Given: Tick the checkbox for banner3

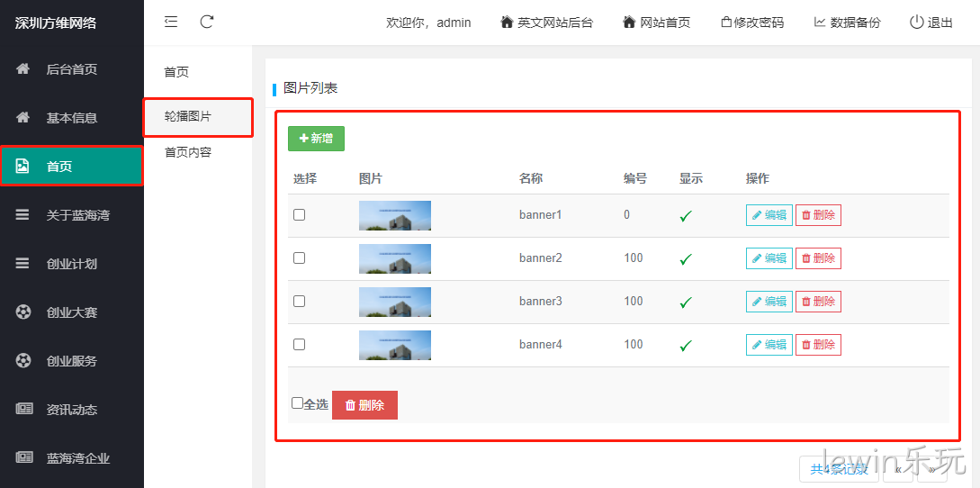Looking at the screenshot, I should (x=300, y=301).
